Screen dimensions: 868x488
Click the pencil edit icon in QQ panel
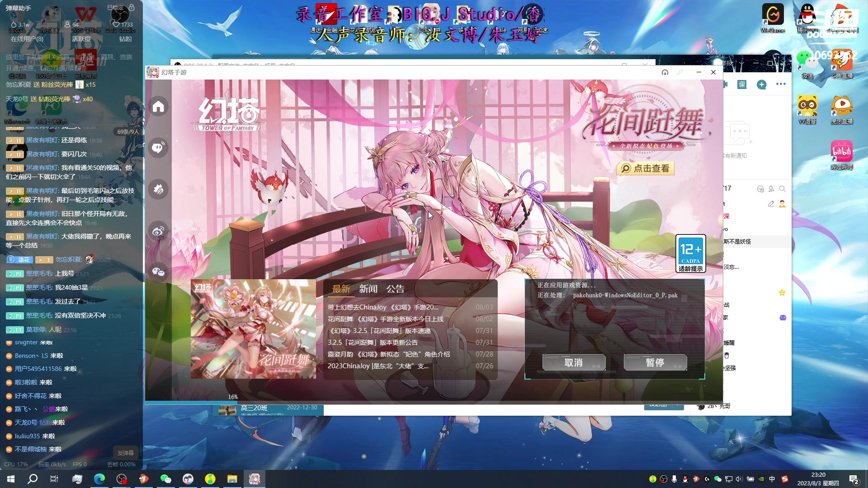click(771, 204)
